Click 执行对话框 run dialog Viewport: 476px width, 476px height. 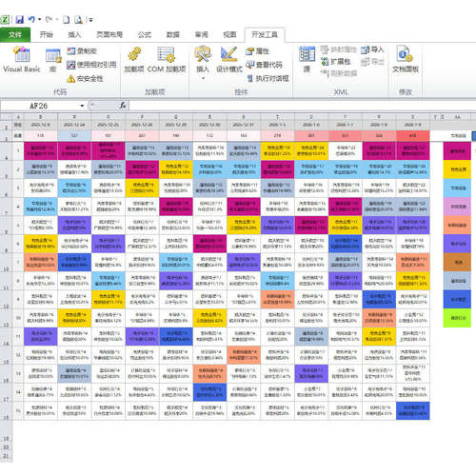tap(268, 78)
